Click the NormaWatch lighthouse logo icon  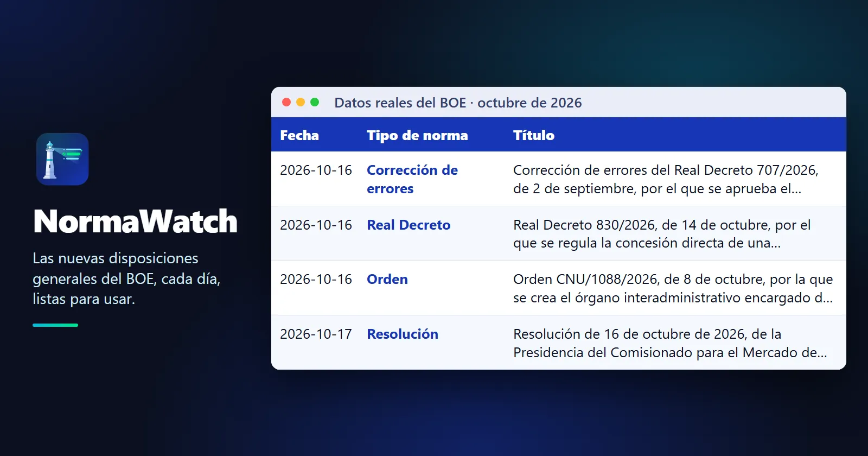pos(62,159)
